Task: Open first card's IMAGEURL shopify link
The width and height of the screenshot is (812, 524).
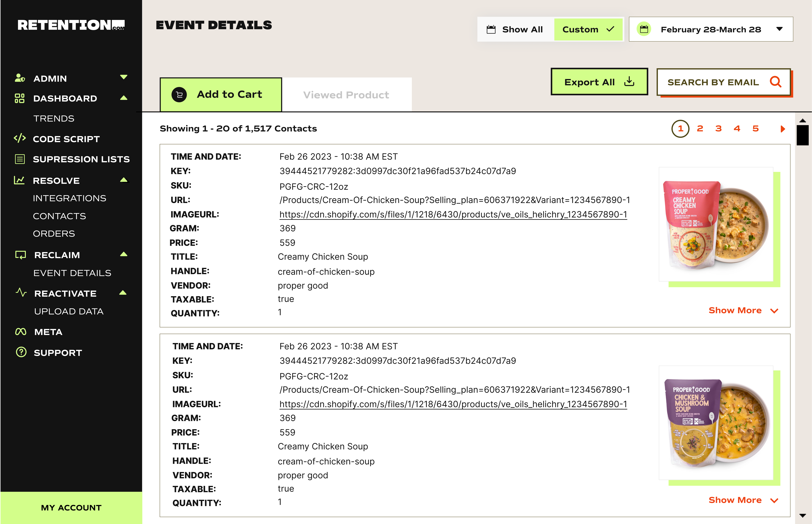Action: point(453,214)
